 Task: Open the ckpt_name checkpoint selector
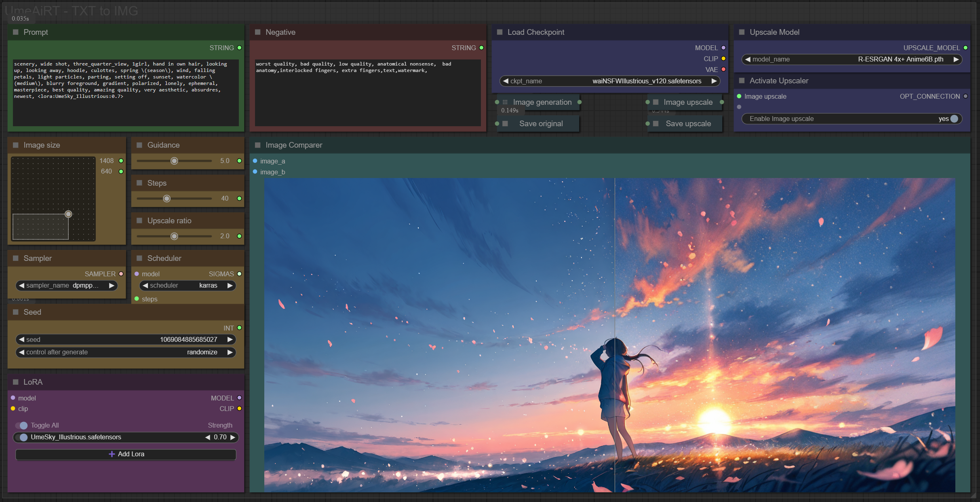point(609,81)
